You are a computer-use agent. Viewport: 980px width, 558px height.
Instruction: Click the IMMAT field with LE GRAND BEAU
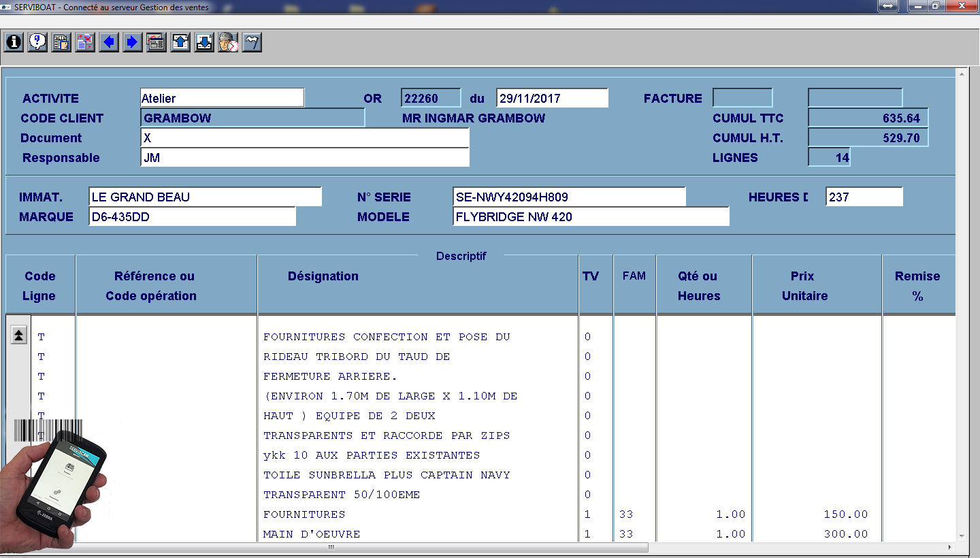[x=204, y=197]
